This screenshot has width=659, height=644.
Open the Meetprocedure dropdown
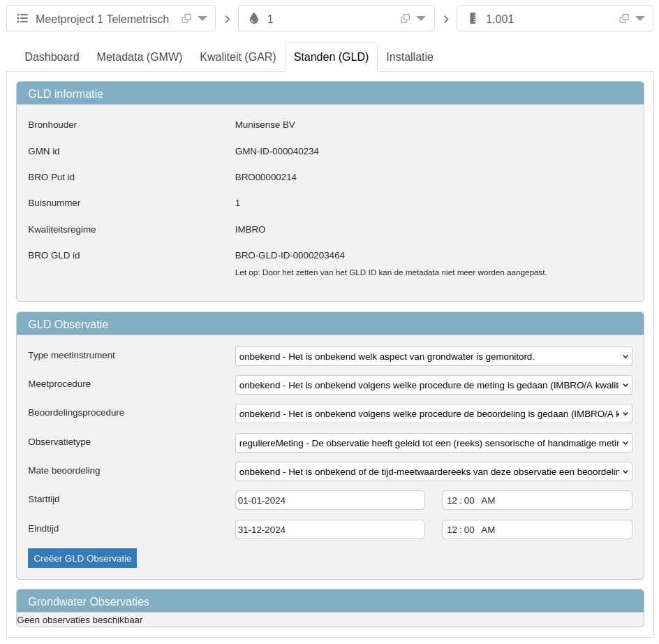click(433, 385)
